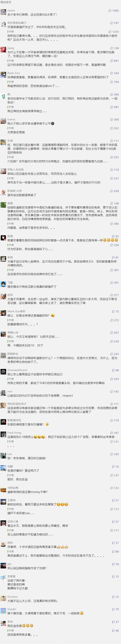Tap the username 西伯利亚秋田犬

17,404
